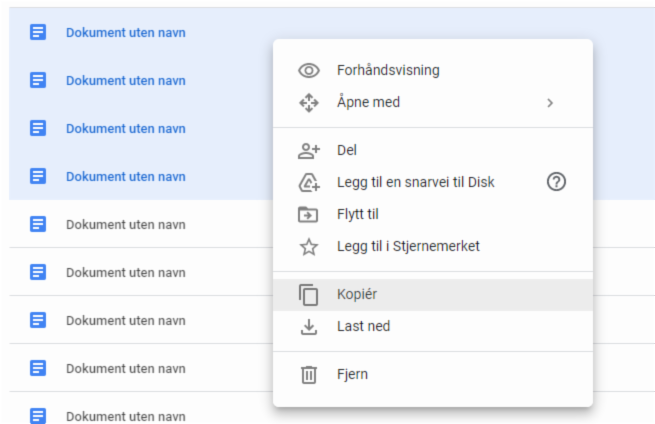The image size is (655, 424).
Task: Open help via the question mark icon
Action: coord(557,182)
